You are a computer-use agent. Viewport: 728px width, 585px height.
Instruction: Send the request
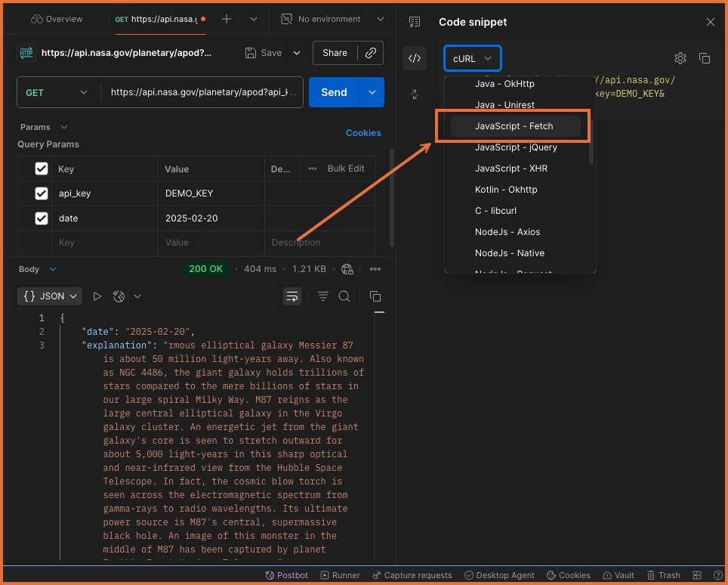click(x=335, y=92)
